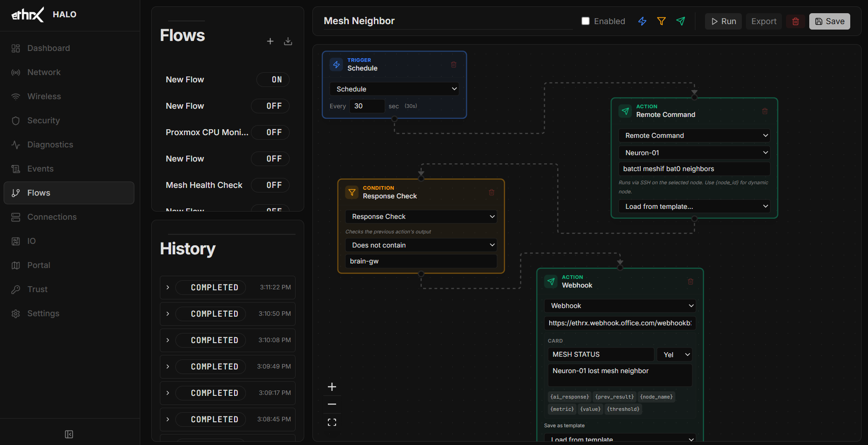Save the Mesh Neighbor flow
Screen dimensions: 868x445
830,21
